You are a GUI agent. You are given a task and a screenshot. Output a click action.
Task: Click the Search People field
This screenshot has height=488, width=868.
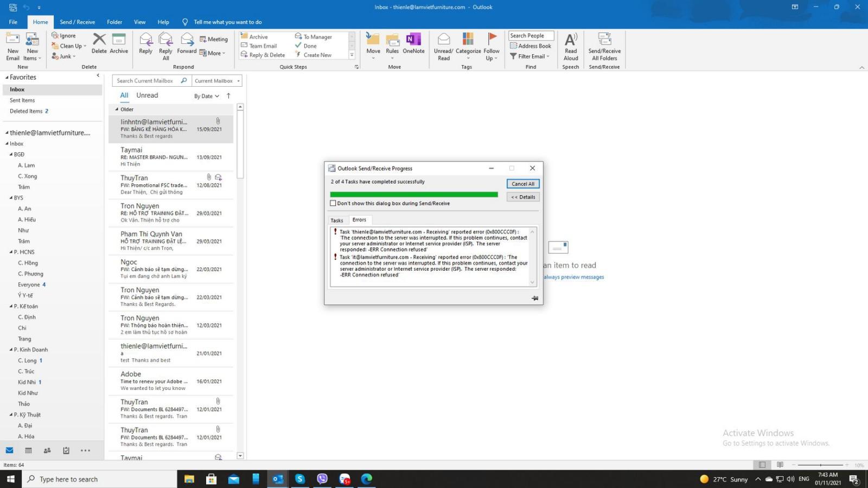coord(531,36)
